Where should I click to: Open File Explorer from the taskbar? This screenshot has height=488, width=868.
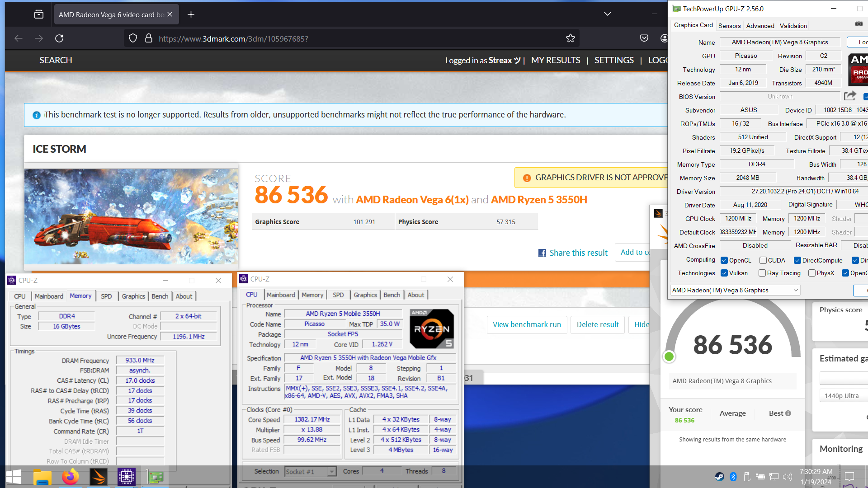pos(42,477)
